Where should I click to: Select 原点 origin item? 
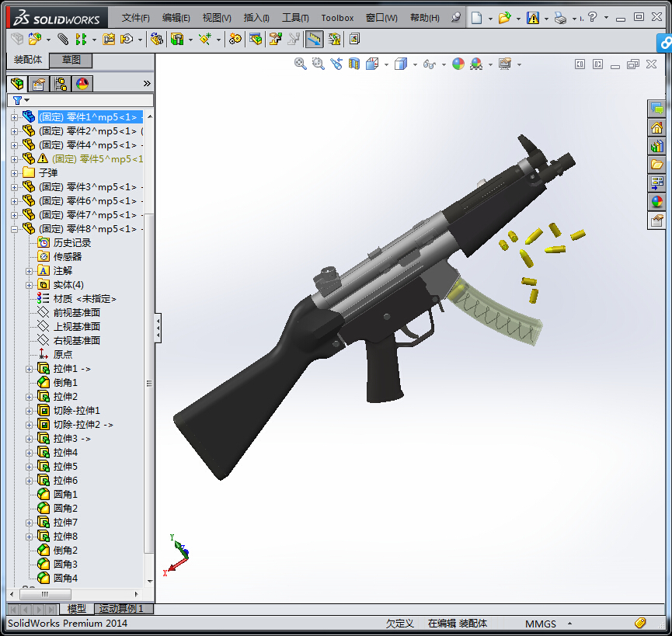point(63,355)
